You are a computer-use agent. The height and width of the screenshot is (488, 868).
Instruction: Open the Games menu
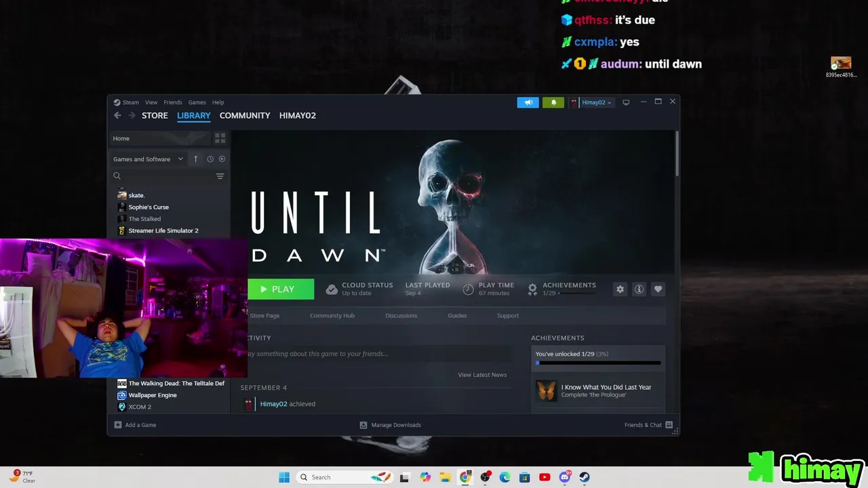click(197, 102)
